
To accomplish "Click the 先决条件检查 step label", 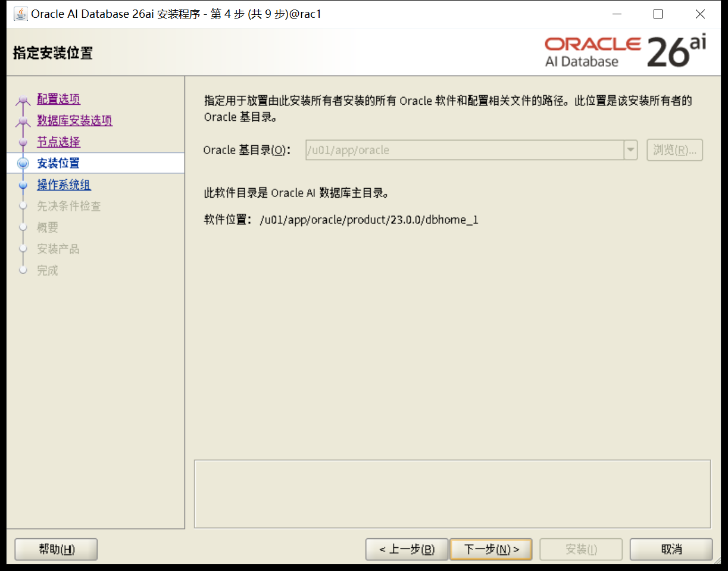I will click(x=69, y=206).
